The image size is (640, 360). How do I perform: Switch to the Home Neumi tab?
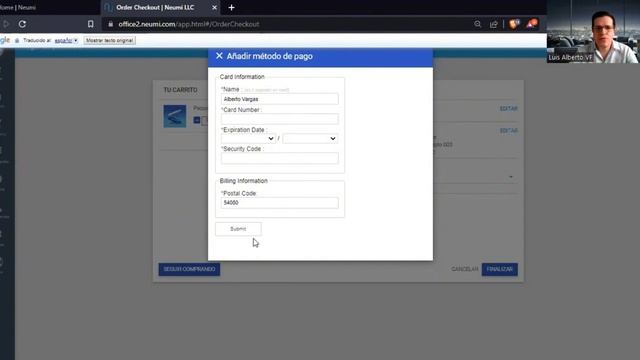tap(18, 7)
